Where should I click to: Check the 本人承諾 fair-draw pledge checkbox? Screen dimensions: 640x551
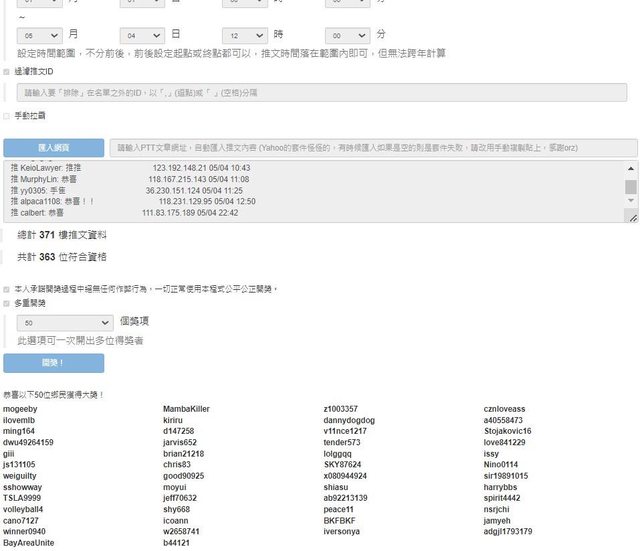point(7,289)
